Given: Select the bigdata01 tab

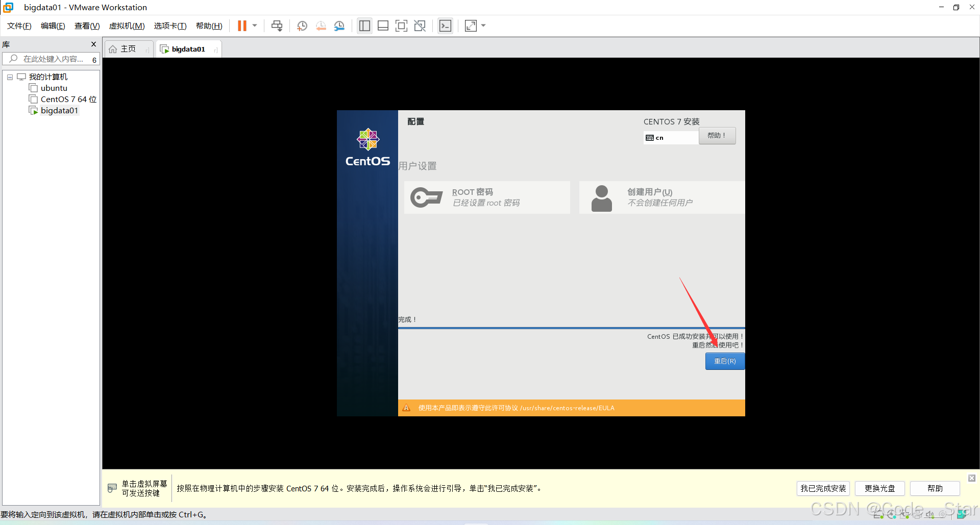Looking at the screenshot, I should [188, 49].
